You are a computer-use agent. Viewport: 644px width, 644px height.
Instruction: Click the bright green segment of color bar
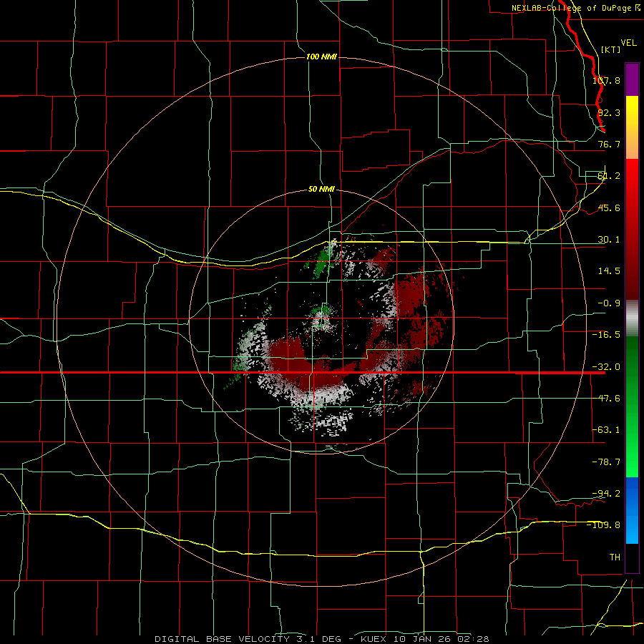(x=632, y=406)
